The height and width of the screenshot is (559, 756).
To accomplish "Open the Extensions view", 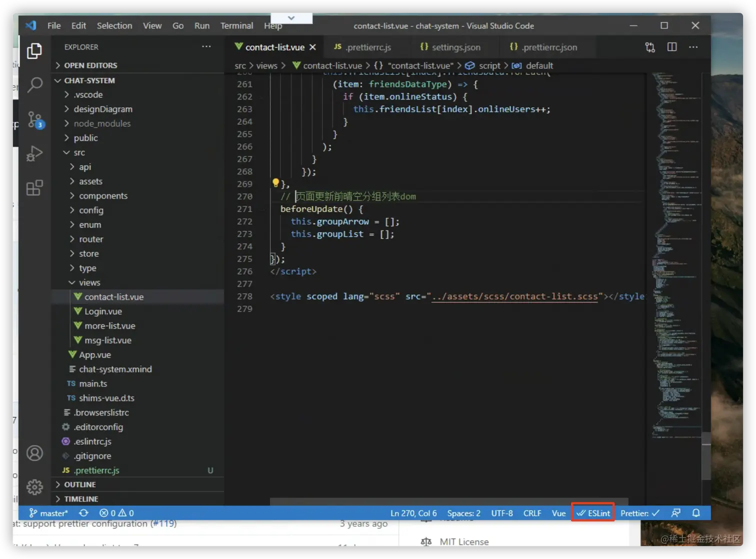I will 34,188.
